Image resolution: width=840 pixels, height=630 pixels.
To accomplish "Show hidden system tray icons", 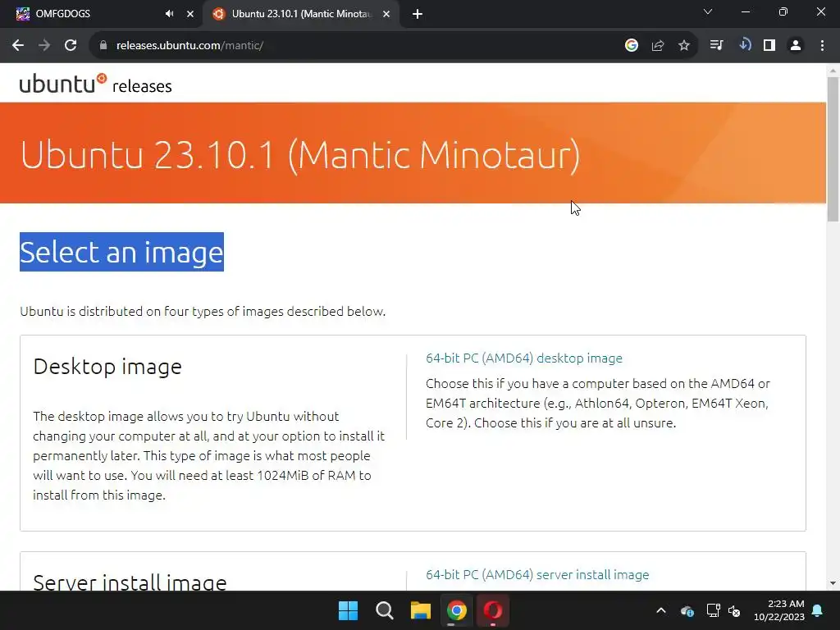I will click(x=661, y=610).
